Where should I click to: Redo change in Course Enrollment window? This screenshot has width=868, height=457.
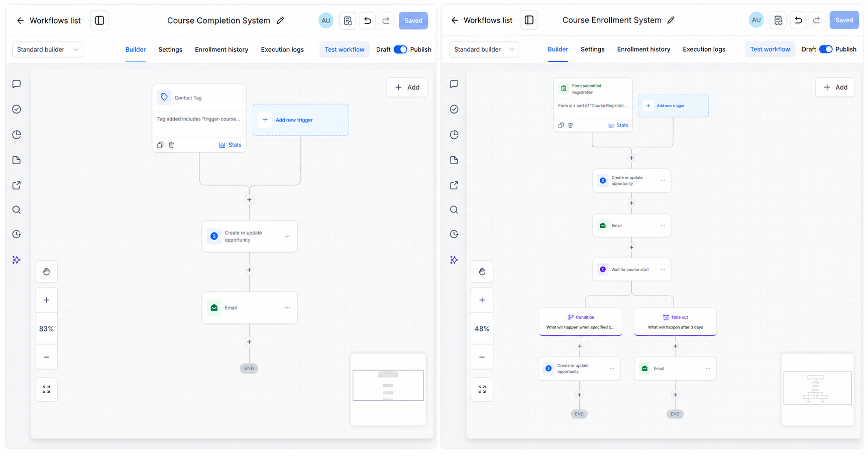click(816, 20)
